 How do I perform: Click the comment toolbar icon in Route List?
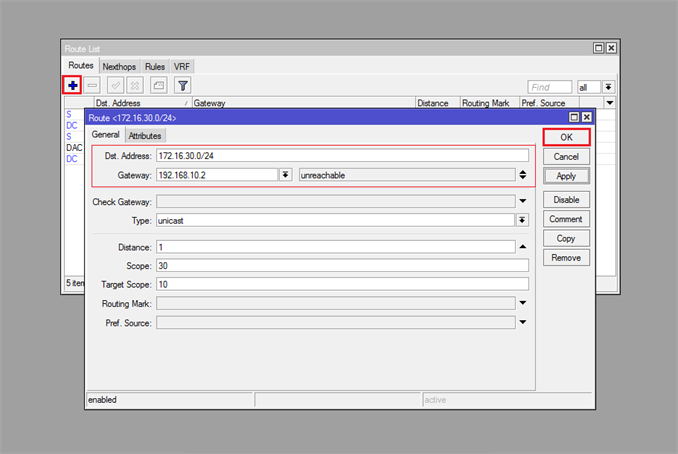click(x=159, y=85)
